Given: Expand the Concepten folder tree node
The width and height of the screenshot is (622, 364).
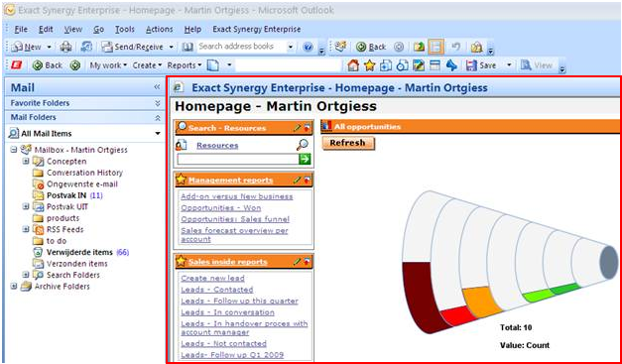Looking at the screenshot, I should coord(26,162).
